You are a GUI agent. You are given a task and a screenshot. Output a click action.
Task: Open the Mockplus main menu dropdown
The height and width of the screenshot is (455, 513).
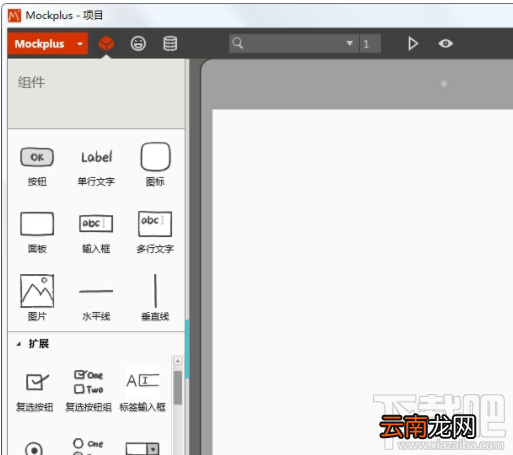point(48,44)
